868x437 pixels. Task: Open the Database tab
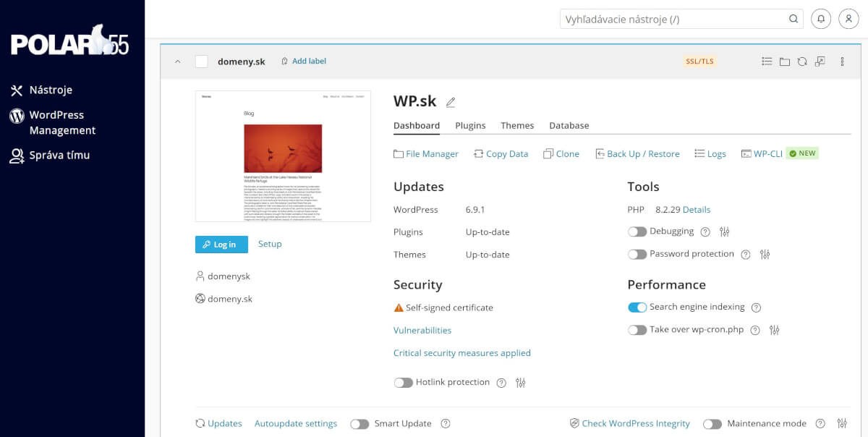coord(569,125)
